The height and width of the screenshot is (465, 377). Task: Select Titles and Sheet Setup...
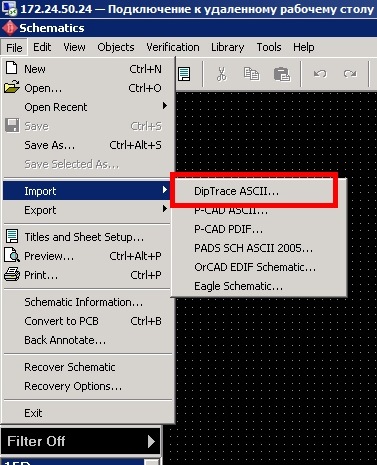click(x=88, y=237)
